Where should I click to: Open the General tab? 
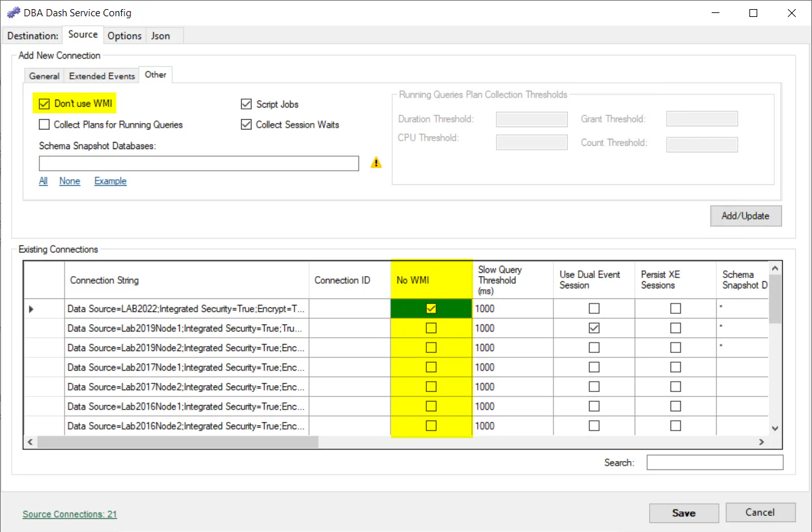[44, 76]
